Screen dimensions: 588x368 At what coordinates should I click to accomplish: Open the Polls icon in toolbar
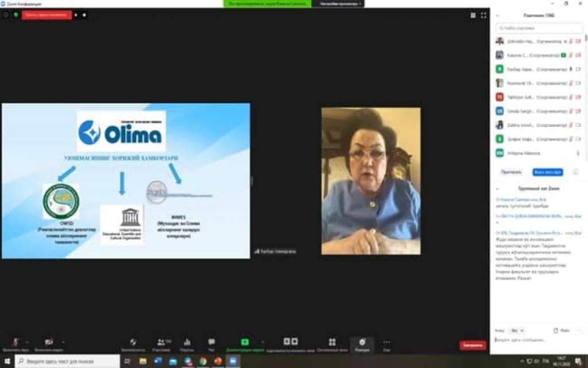[x=187, y=342]
